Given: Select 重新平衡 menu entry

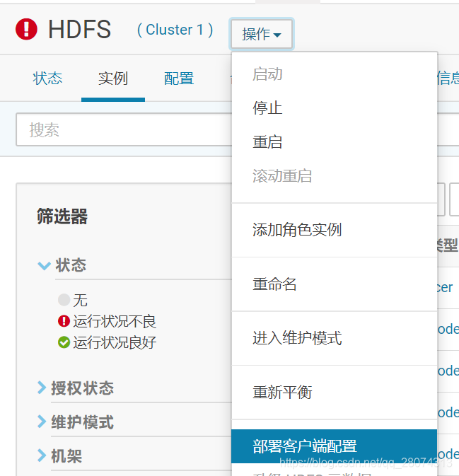Looking at the screenshot, I should coord(335,393).
